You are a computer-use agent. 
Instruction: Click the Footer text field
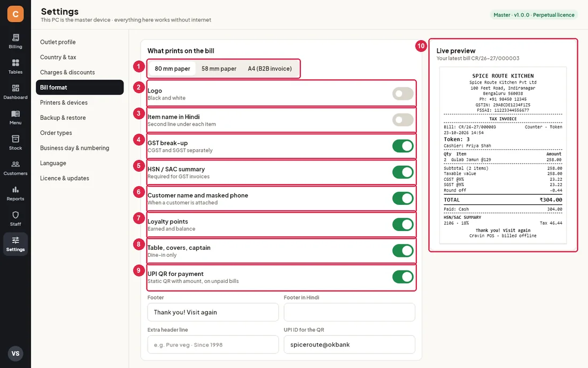[213, 312]
